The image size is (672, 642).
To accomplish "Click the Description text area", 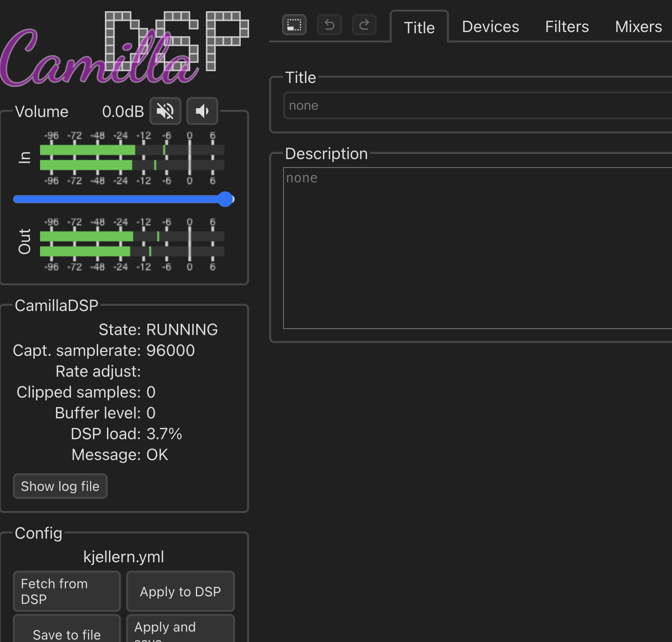I will coord(478,248).
